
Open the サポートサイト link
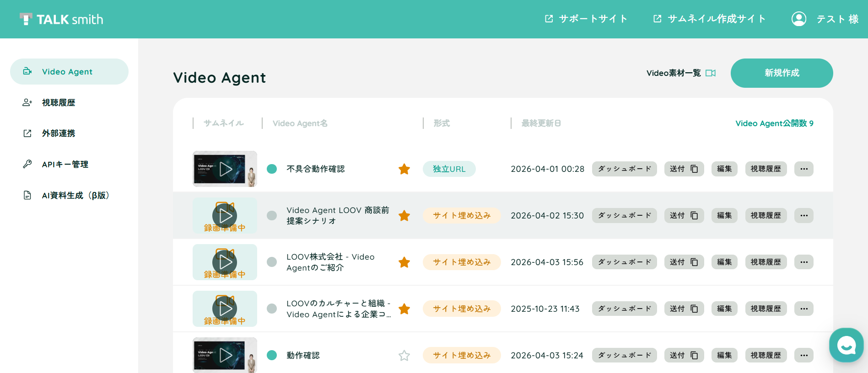pos(586,19)
